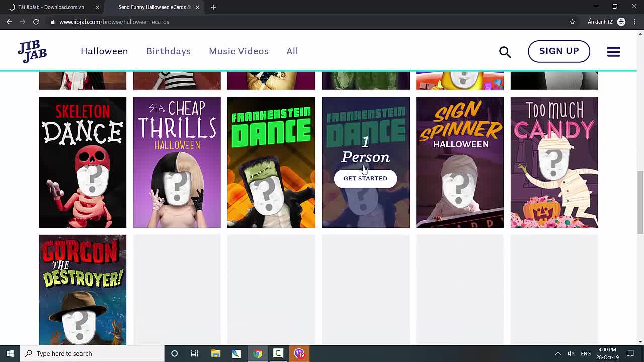Click the ENG language indicator
Screen dimensions: 644x362
586,353
